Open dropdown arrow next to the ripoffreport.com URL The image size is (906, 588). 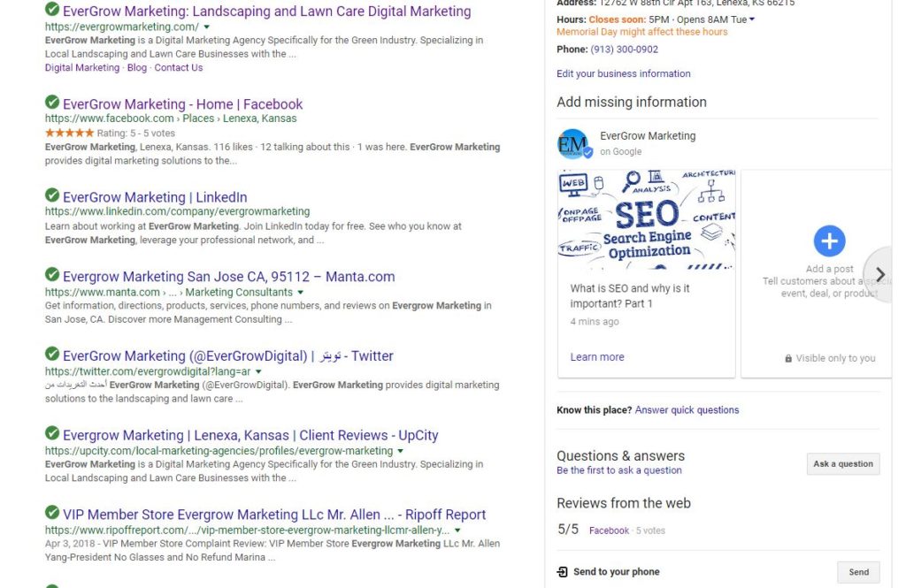pos(457,531)
